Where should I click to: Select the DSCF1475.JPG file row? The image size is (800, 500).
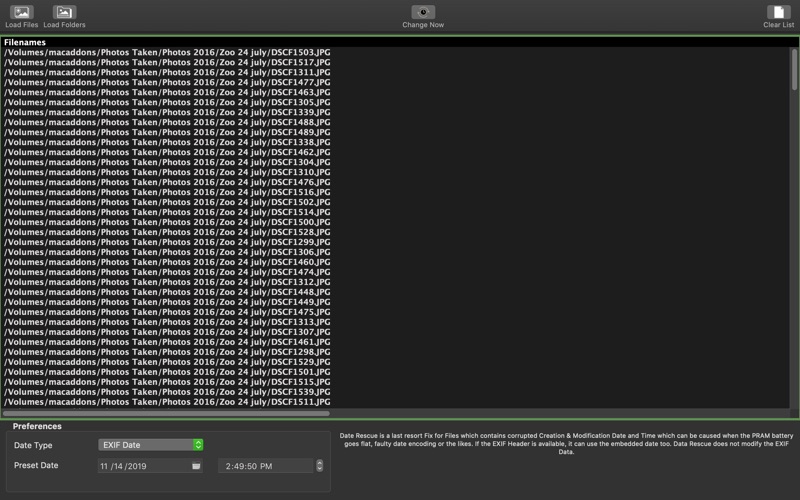[x=396, y=312]
